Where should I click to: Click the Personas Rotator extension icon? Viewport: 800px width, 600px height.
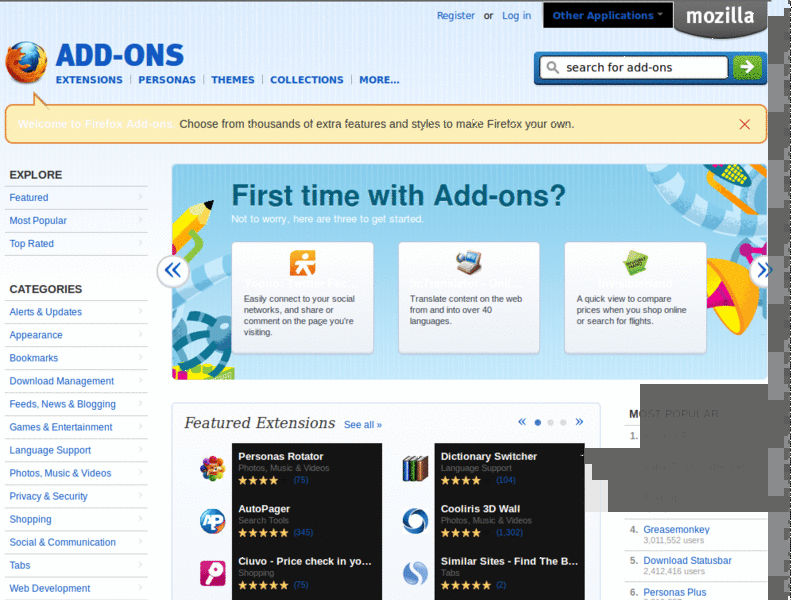tap(212, 467)
